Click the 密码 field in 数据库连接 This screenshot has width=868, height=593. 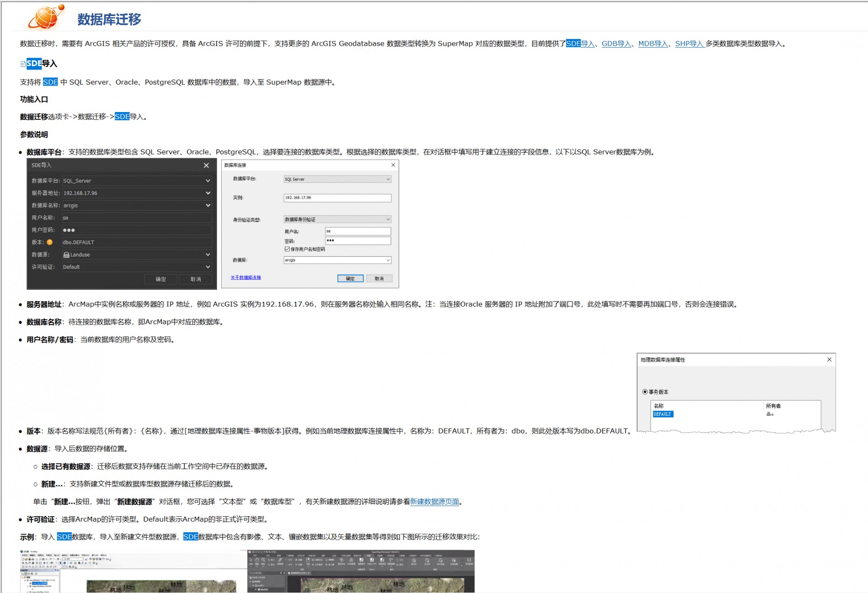click(x=358, y=240)
